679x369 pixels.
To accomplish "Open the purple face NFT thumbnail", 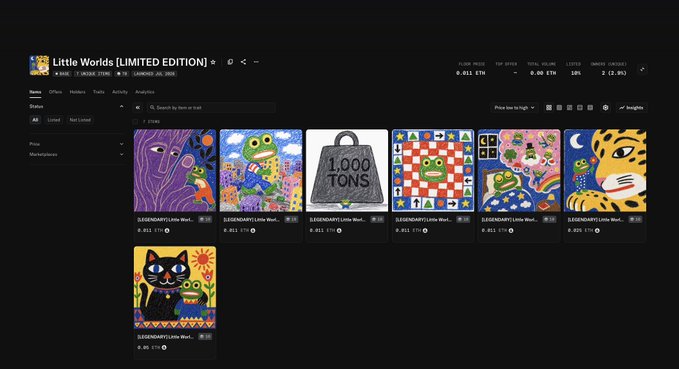I will [x=175, y=170].
